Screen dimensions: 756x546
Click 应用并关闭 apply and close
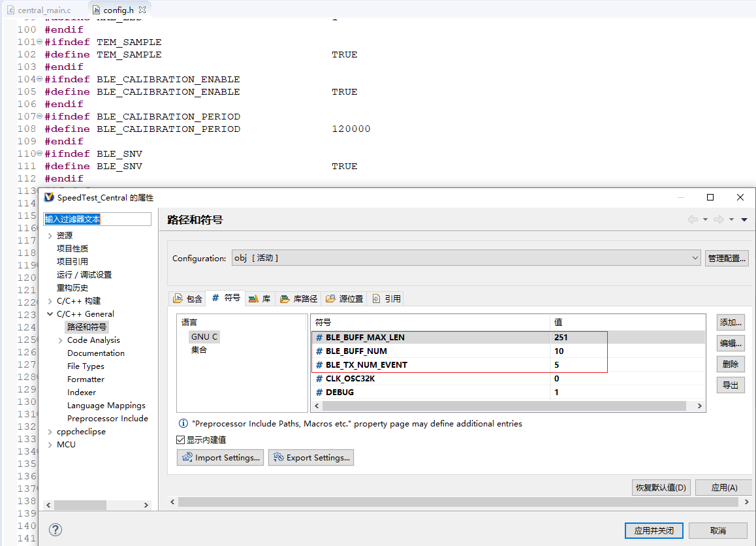(x=654, y=530)
